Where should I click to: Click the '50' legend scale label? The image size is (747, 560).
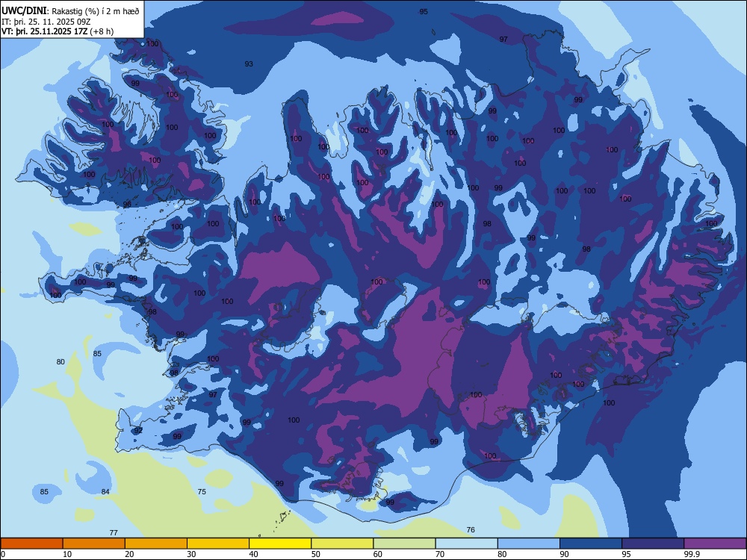(315, 554)
